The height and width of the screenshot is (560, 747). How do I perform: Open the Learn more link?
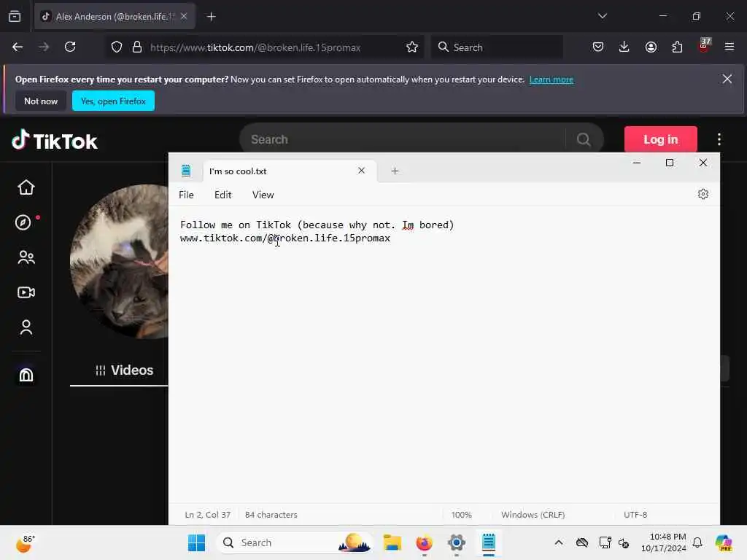(551, 79)
